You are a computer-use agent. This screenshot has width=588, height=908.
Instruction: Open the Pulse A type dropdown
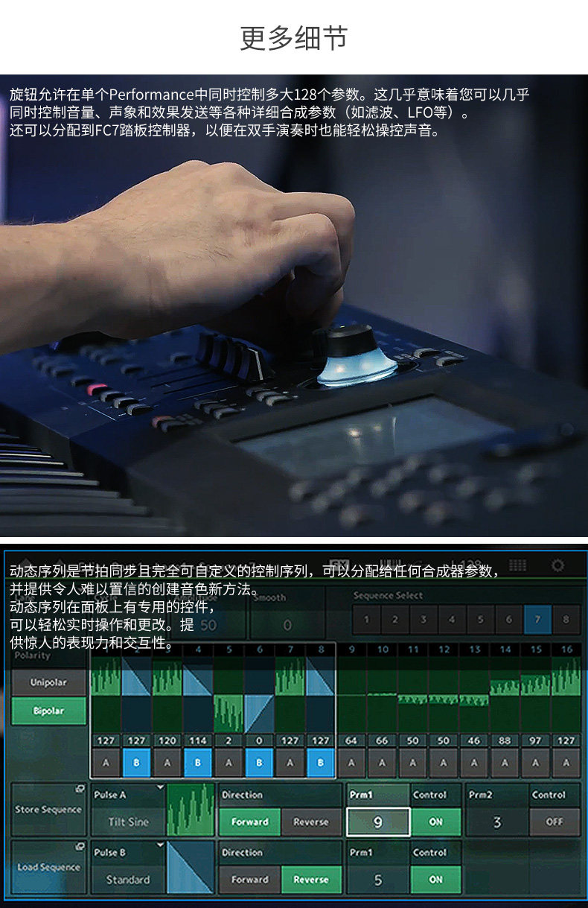click(x=128, y=810)
